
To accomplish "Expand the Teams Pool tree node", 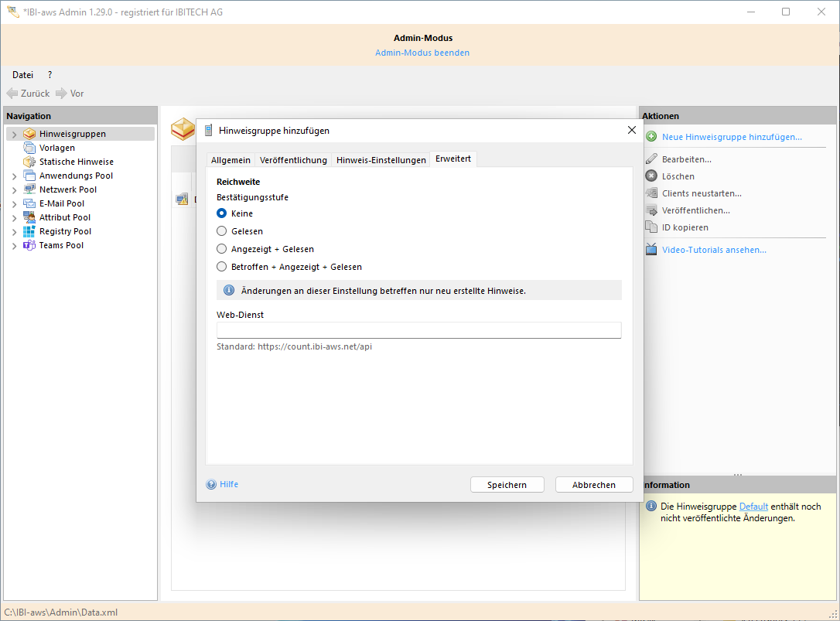I will (x=14, y=246).
